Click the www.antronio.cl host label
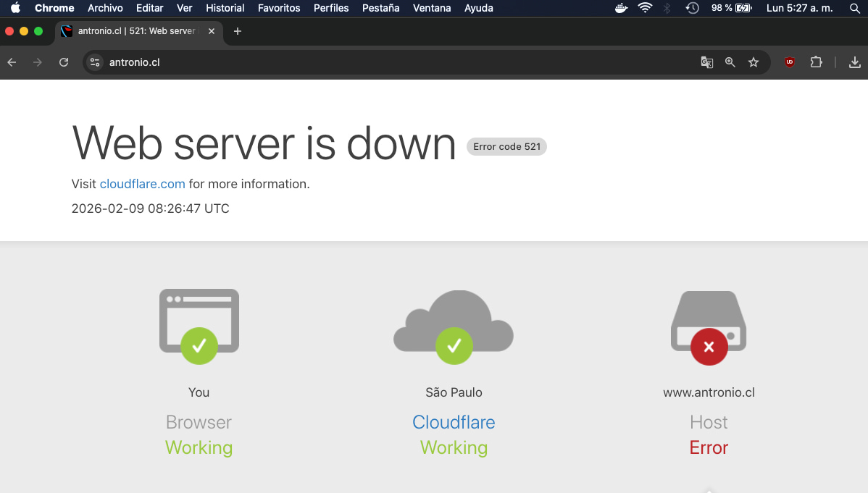 point(709,392)
